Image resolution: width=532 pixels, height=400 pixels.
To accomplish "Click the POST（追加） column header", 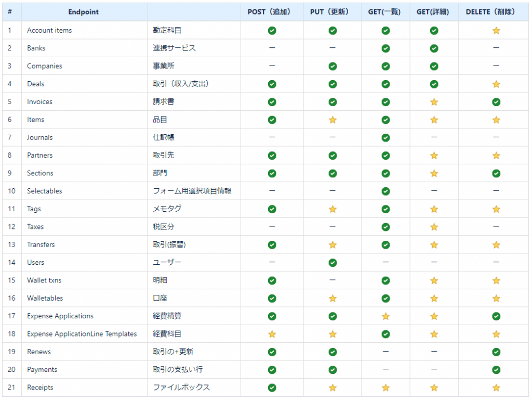I will coord(272,11).
